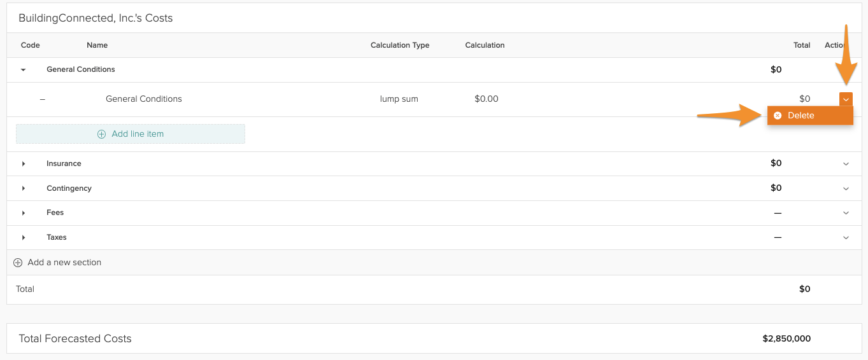The height and width of the screenshot is (360, 868).
Task: Click the X icon beside Delete
Action: click(778, 116)
